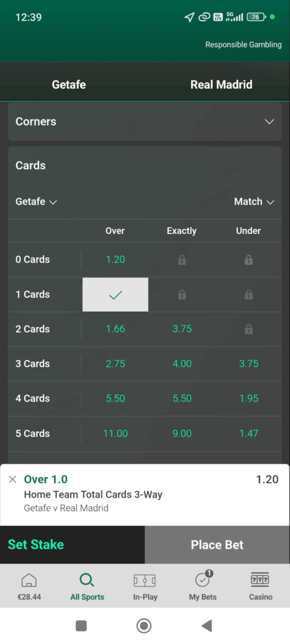
Task: Switch to the Real Madrid tab
Action: click(x=221, y=85)
